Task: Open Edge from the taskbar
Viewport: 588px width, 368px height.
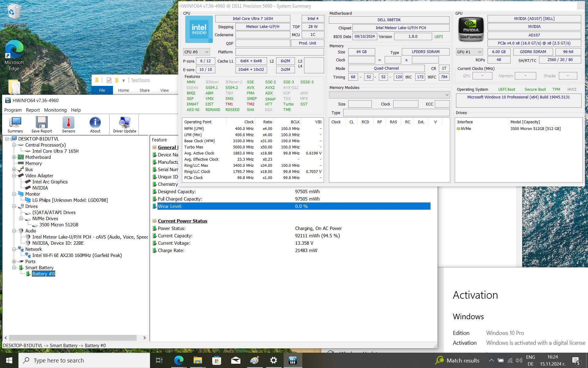Action: click(x=179, y=360)
